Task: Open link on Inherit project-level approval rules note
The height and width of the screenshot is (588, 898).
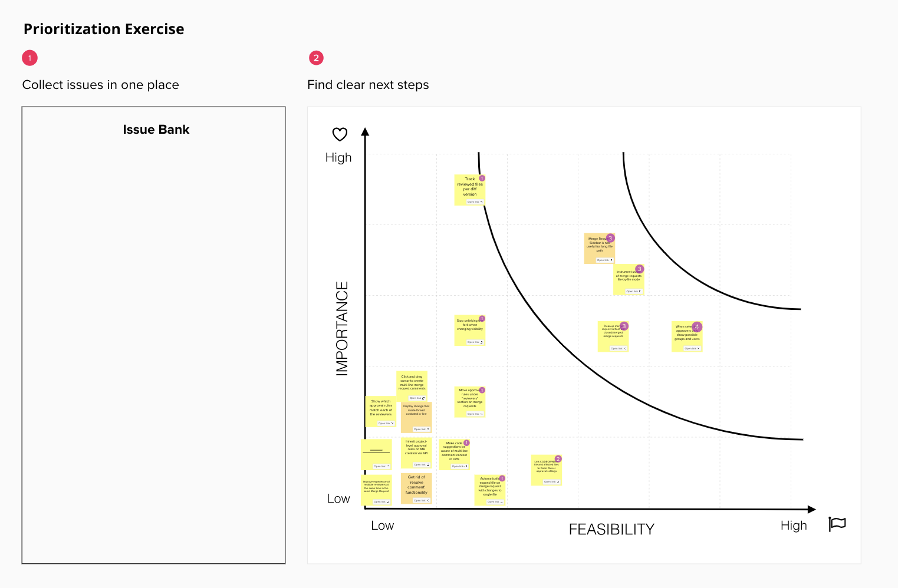Action: (x=420, y=464)
